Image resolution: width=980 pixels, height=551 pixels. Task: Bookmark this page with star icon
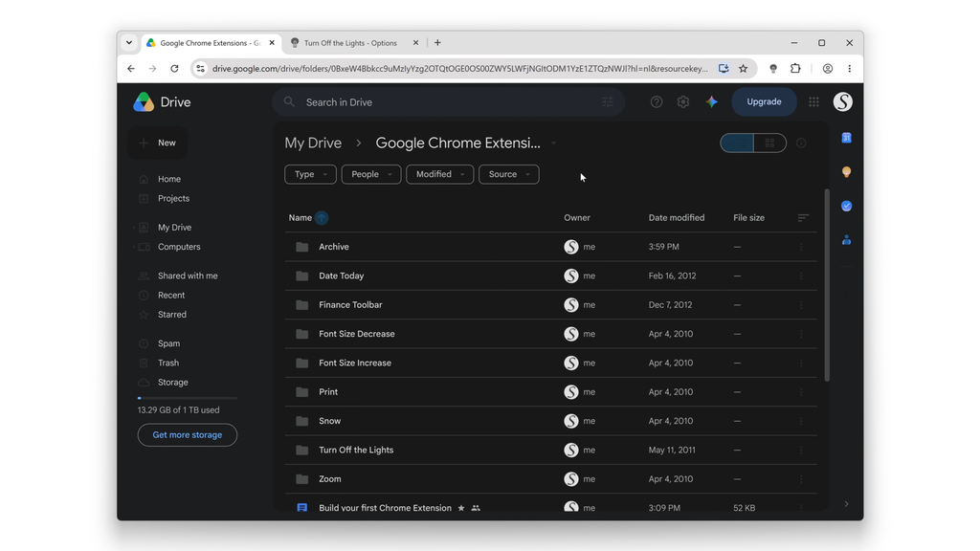coord(743,69)
